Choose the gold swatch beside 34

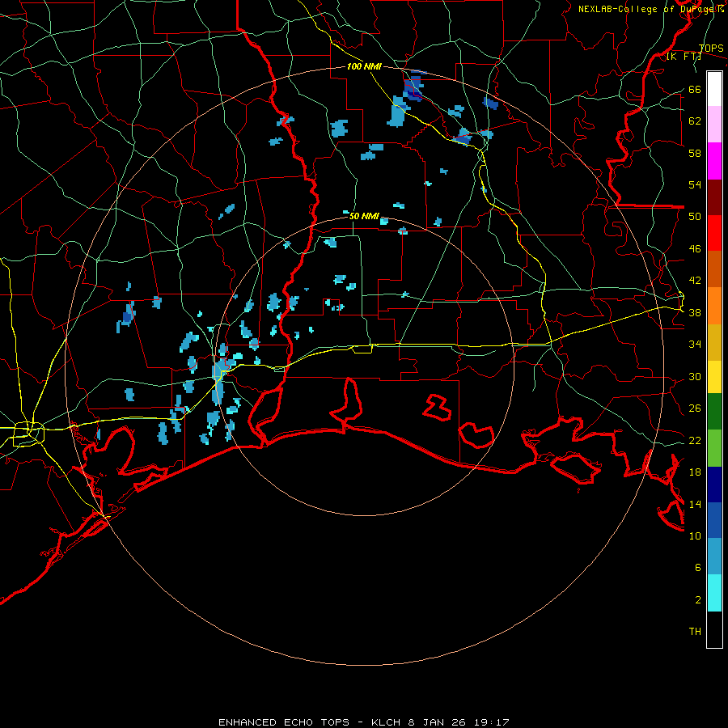(x=714, y=342)
